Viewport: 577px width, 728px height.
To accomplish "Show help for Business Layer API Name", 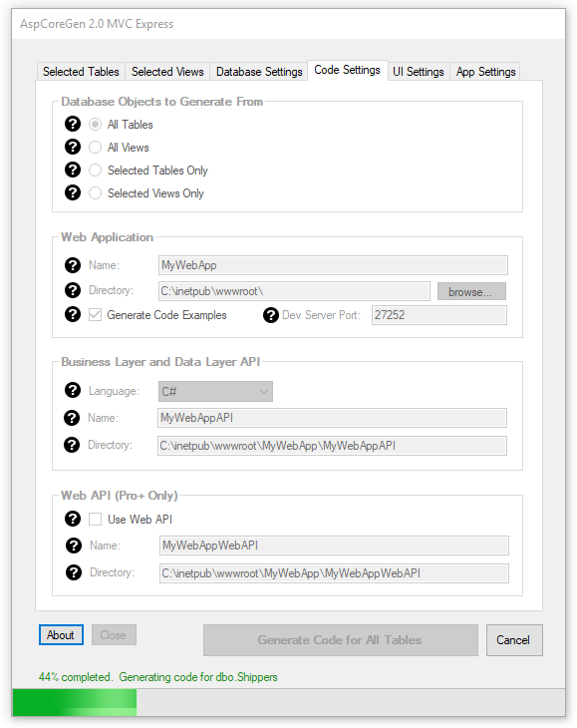I will pos(72,418).
